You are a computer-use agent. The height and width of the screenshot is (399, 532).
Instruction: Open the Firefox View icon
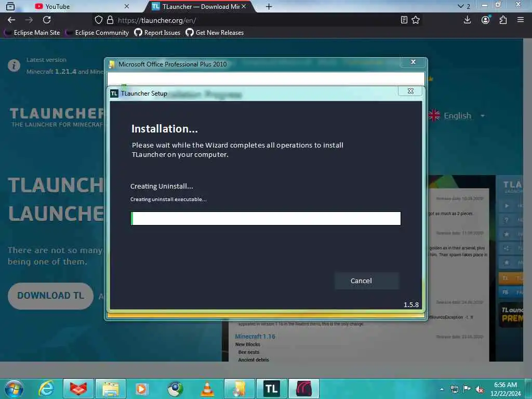[10, 6]
